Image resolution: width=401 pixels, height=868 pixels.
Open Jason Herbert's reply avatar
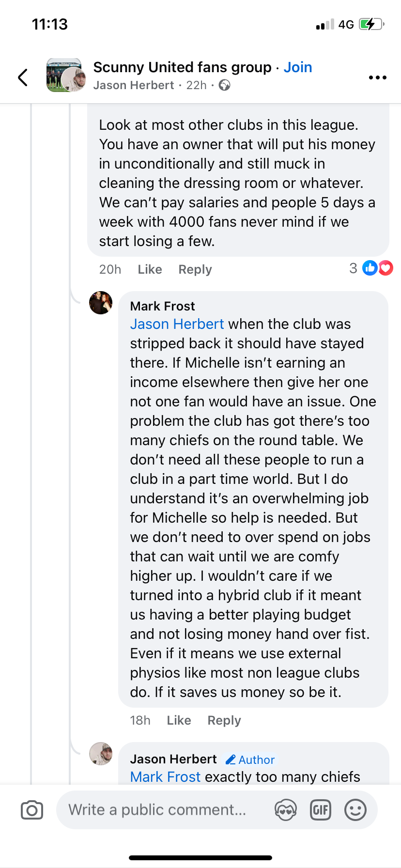(x=101, y=754)
